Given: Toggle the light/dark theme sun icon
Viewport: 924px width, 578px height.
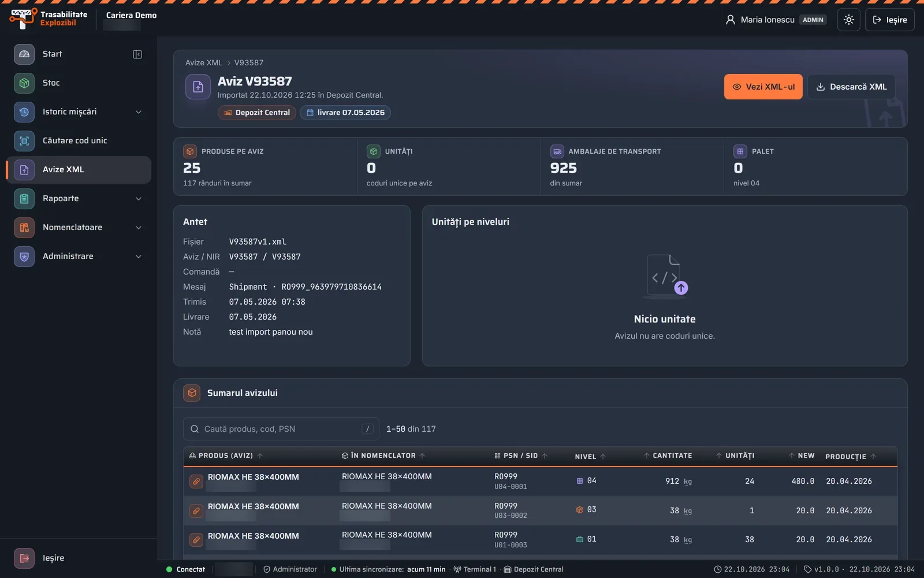Looking at the screenshot, I should coord(849,20).
